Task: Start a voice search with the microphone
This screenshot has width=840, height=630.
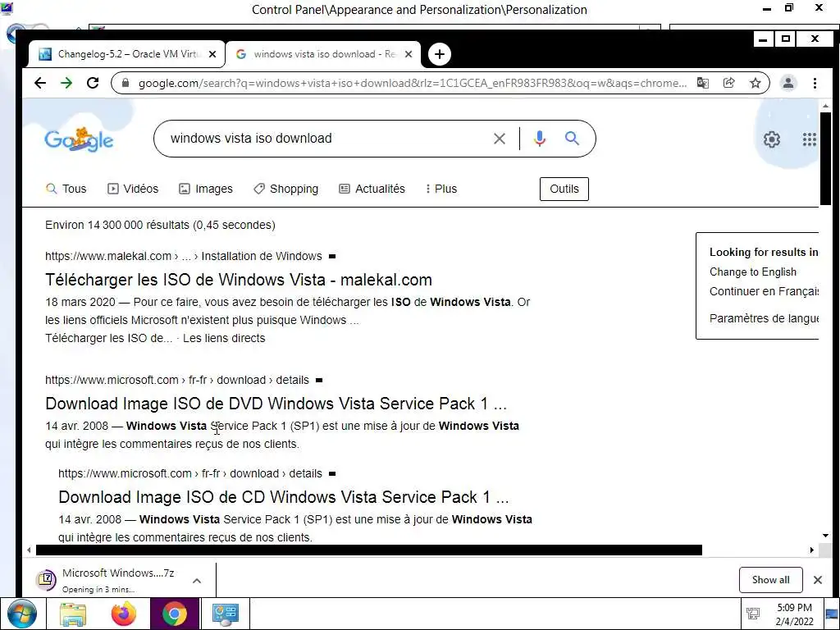Action: click(540, 139)
